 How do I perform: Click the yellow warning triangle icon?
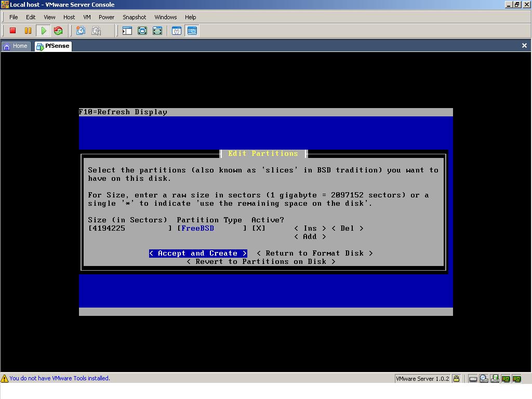4,378
